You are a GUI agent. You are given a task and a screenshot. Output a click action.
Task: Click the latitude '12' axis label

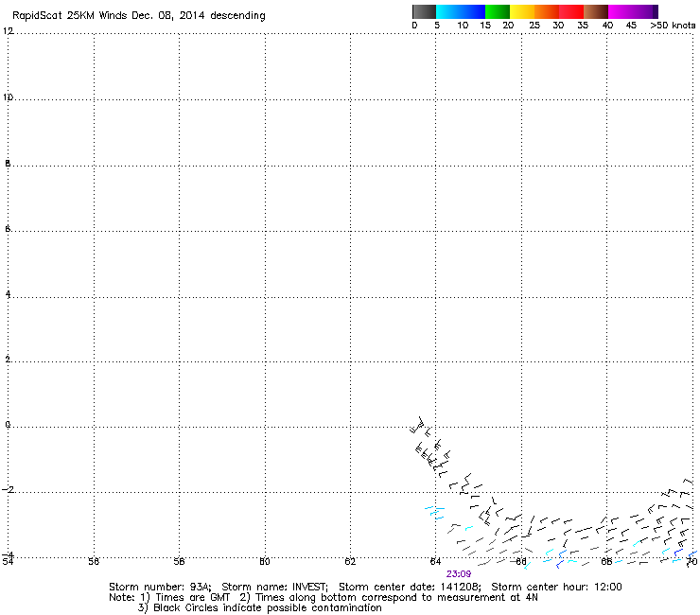point(8,31)
